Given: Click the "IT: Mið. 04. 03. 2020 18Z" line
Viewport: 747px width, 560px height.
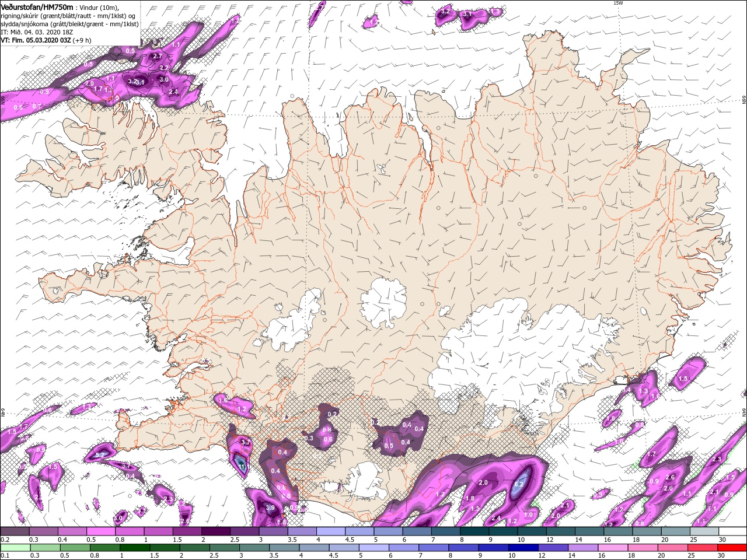Looking at the screenshot, I should click(37, 32).
